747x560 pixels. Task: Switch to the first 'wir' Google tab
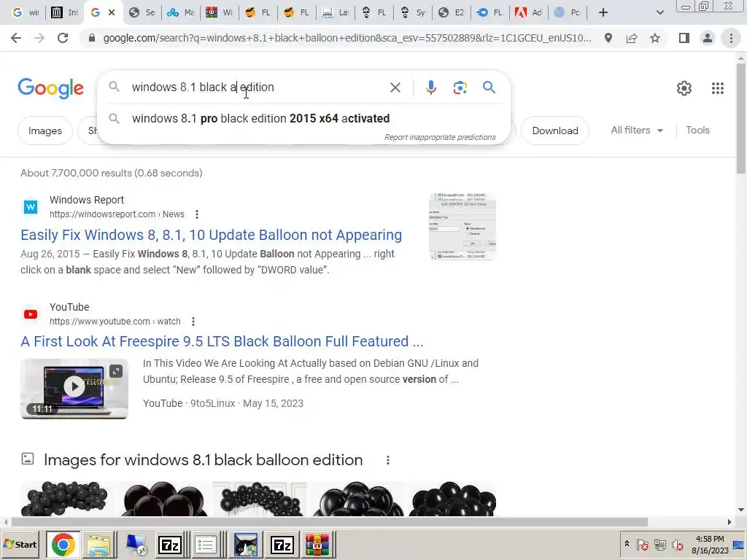click(x=26, y=12)
